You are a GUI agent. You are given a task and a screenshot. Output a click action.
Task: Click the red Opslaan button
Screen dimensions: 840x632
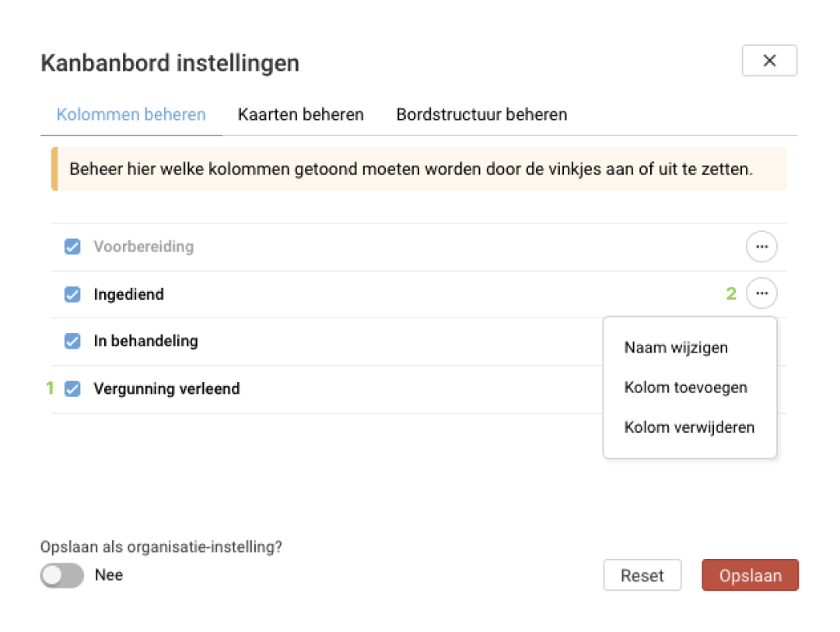[x=750, y=575]
